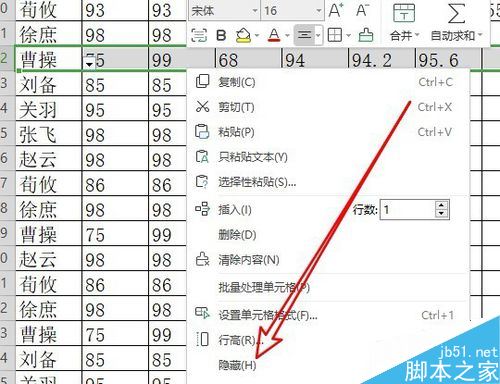Click the 行数 input field

407,210
